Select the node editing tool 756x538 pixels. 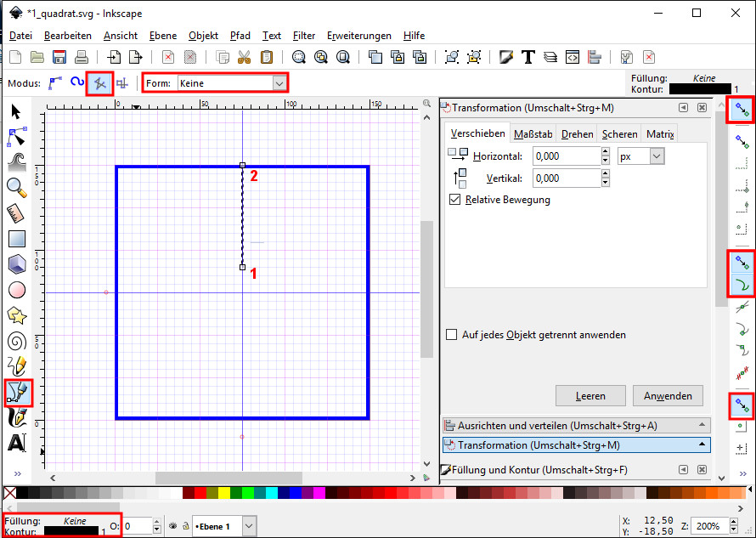click(17, 137)
